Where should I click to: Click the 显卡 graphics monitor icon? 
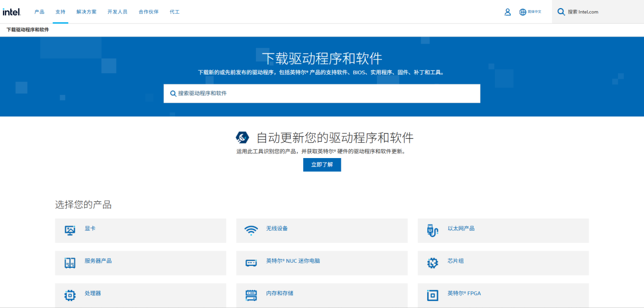(x=70, y=230)
